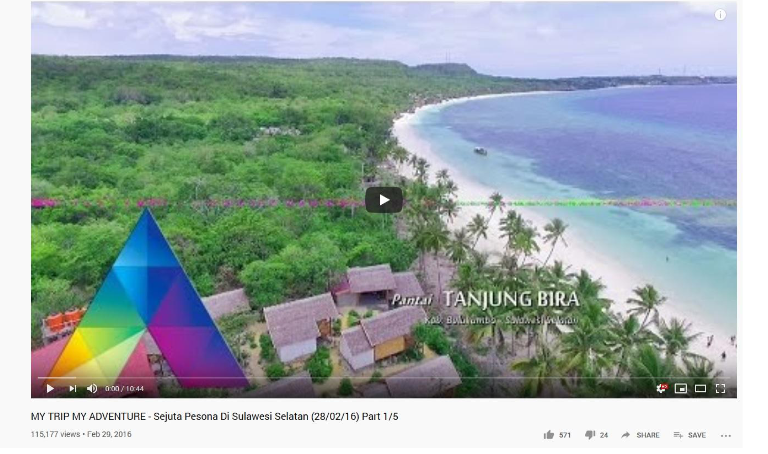Image resolution: width=768 pixels, height=454 pixels.
Task: Click the MY TRIP MY ADVENTURE video title
Action: [215, 416]
